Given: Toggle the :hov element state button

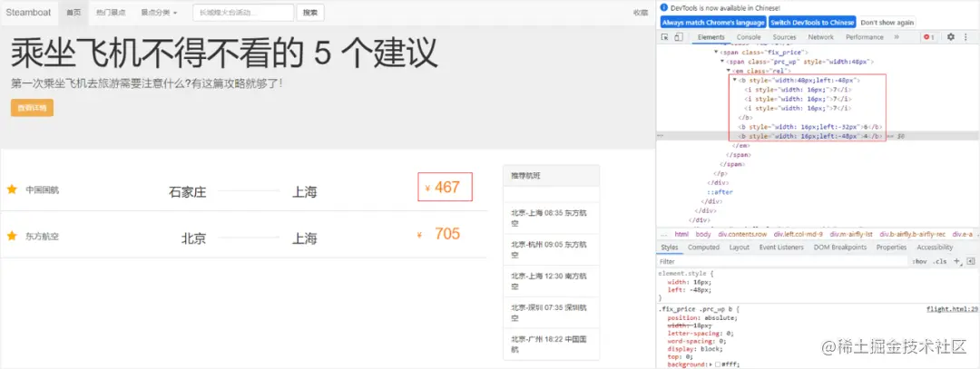Looking at the screenshot, I should 920,262.
